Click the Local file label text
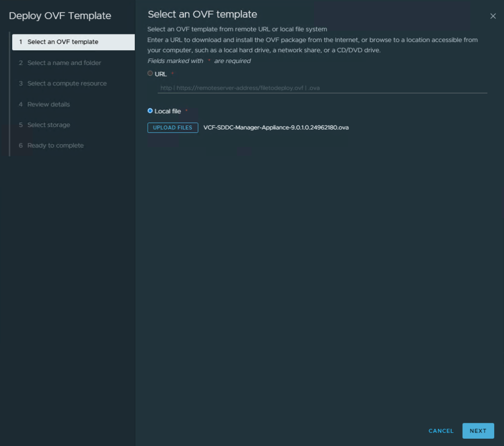This screenshot has height=446, width=504. [167, 111]
